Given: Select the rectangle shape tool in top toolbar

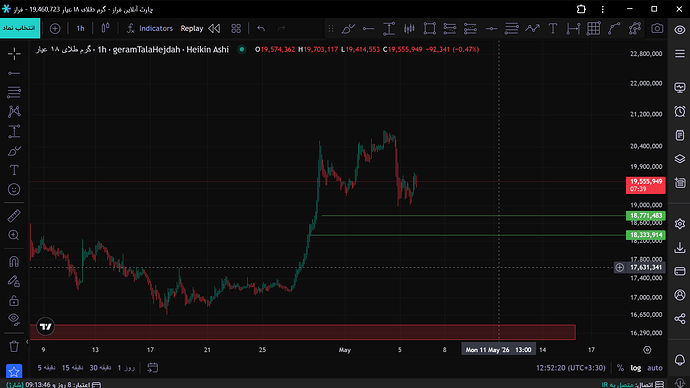Looking at the screenshot, I should click(429, 29).
